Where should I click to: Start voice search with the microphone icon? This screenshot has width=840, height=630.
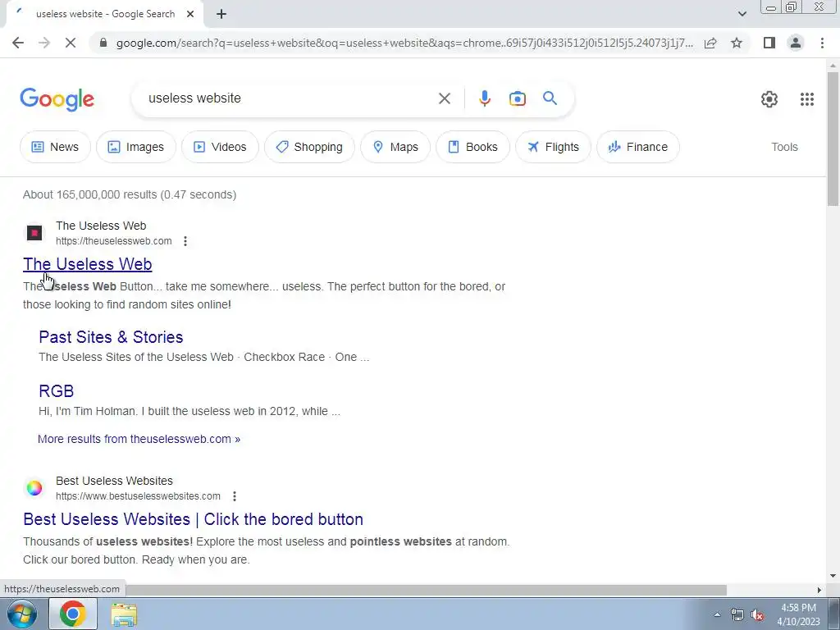pyautogui.click(x=484, y=98)
